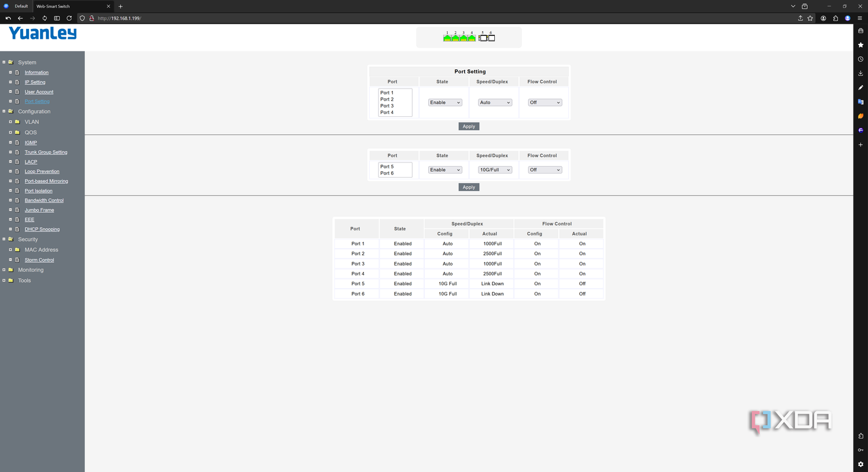
Task: Open Flow Control dropdown for ports 1-4
Action: (x=545, y=102)
